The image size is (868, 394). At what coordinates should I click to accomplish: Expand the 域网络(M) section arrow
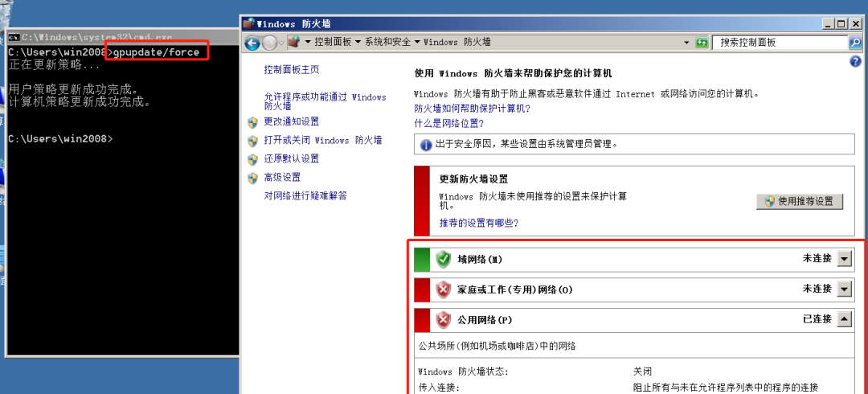point(844,259)
